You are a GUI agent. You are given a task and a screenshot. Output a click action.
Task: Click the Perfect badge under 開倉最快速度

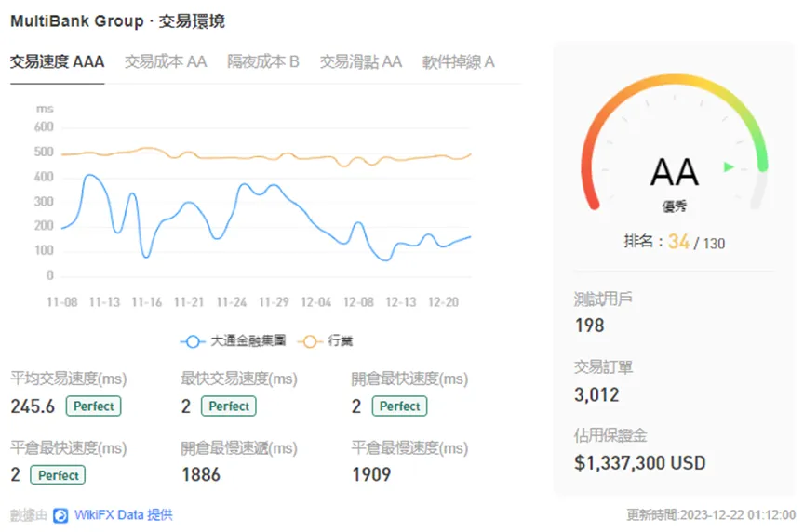pos(399,406)
